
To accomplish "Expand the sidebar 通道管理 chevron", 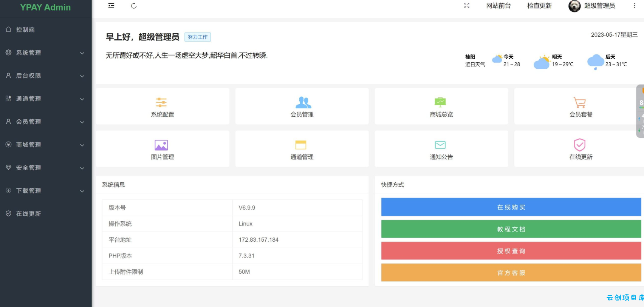I will click(x=82, y=99).
